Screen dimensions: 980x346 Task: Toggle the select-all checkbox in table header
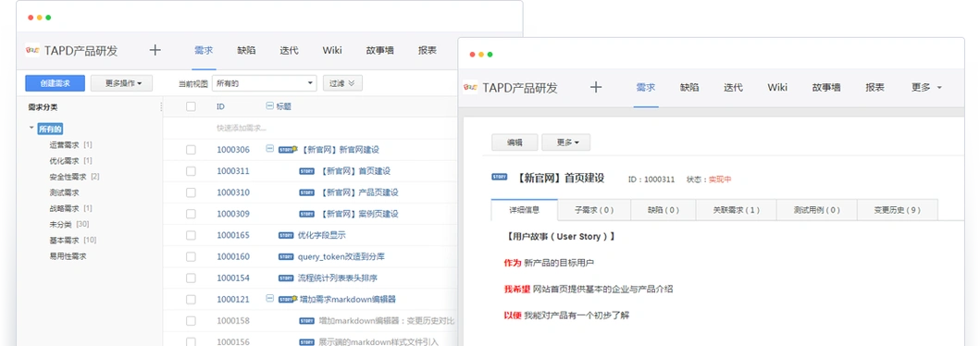click(x=191, y=106)
